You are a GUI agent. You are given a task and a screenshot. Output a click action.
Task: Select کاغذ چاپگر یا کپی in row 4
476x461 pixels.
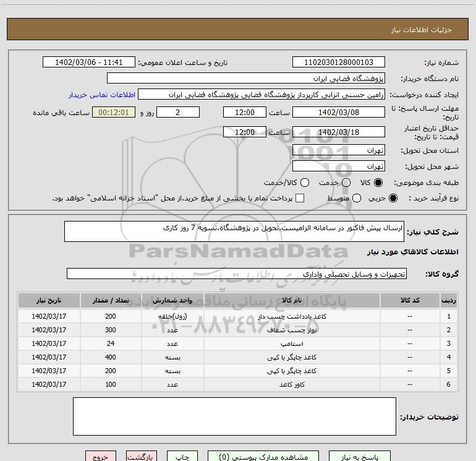click(292, 358)
